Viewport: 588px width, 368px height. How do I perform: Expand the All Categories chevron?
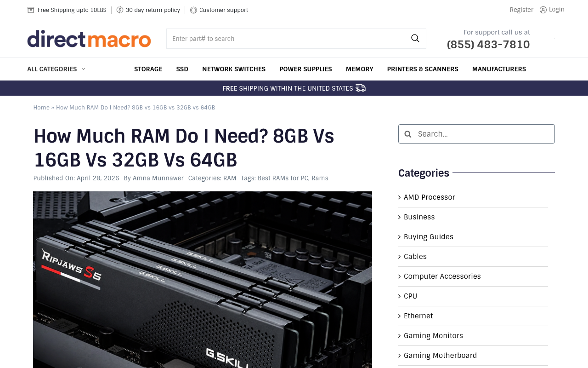click(83, 69)
